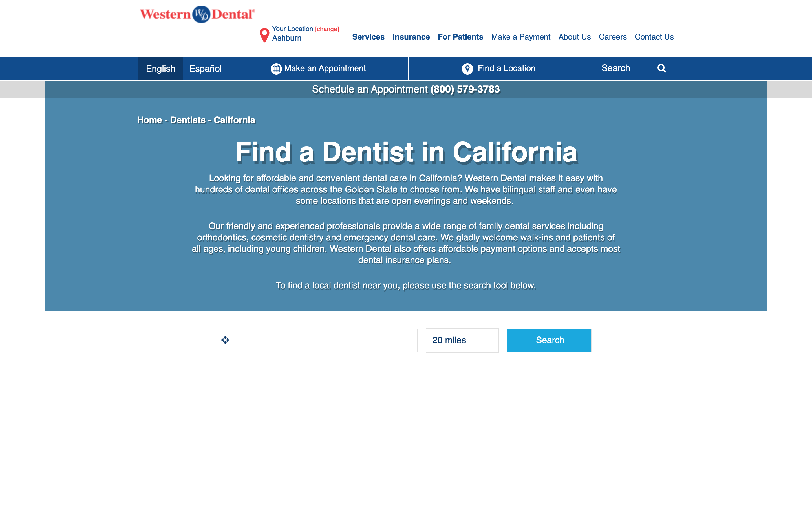Click the 'Your Location' label
Viewport: 812px width, 508px height.
tap(292, 29)
